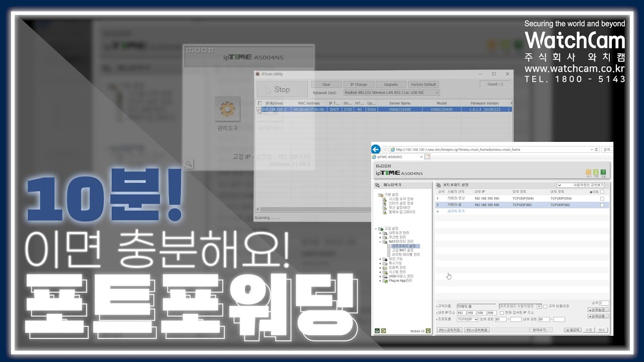Click 찾아보기 browse button
This screenshot has height=362, width=644.
[541, 330]
